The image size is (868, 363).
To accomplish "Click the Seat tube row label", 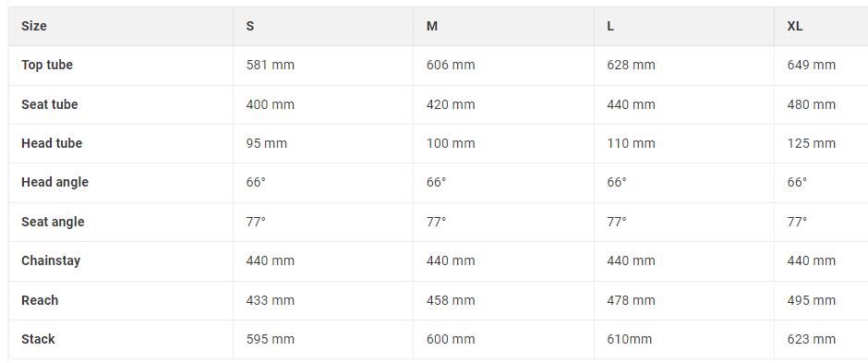I will coord(49,104).
